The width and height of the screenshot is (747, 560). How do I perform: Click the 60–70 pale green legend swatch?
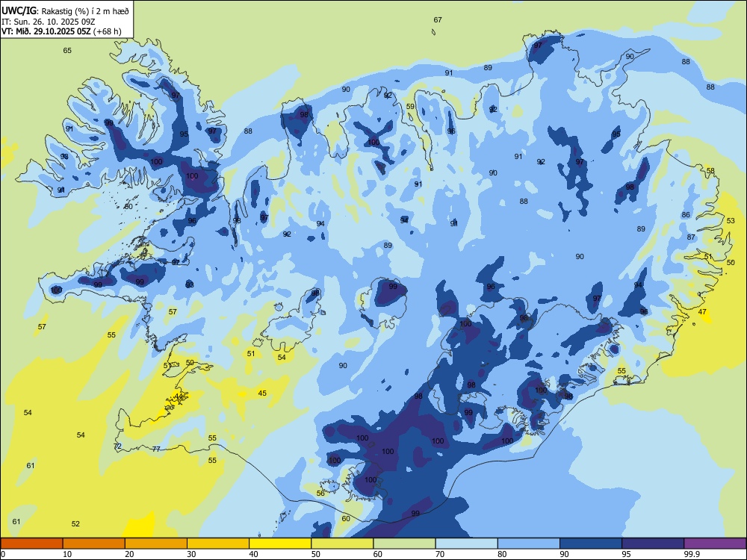[x=404, y=544]
